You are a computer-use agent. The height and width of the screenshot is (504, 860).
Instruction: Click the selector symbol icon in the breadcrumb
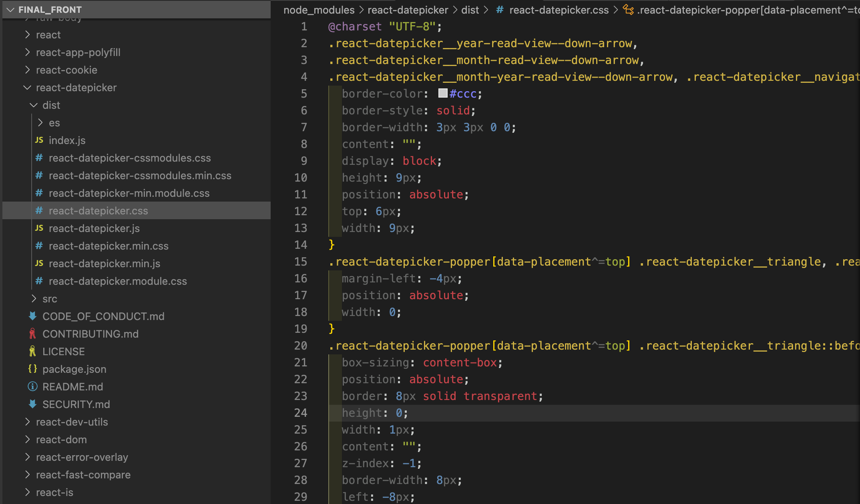[x=628, y=10]
